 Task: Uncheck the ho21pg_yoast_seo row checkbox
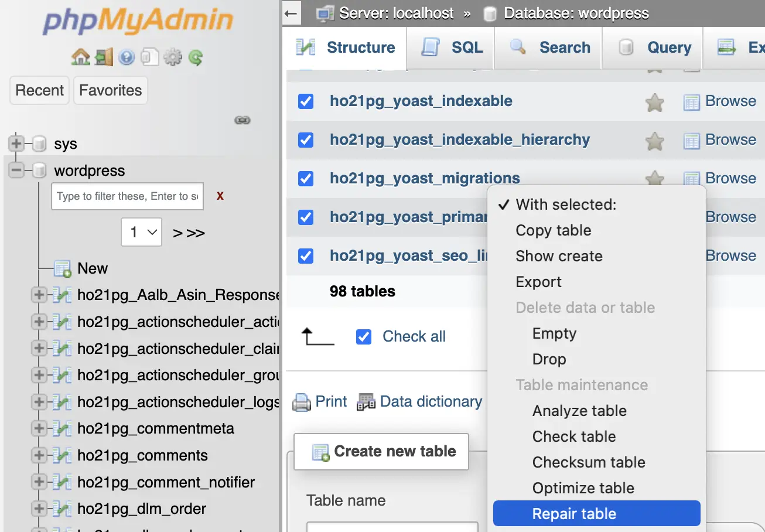pyautogui.click(x=306, y=256)
